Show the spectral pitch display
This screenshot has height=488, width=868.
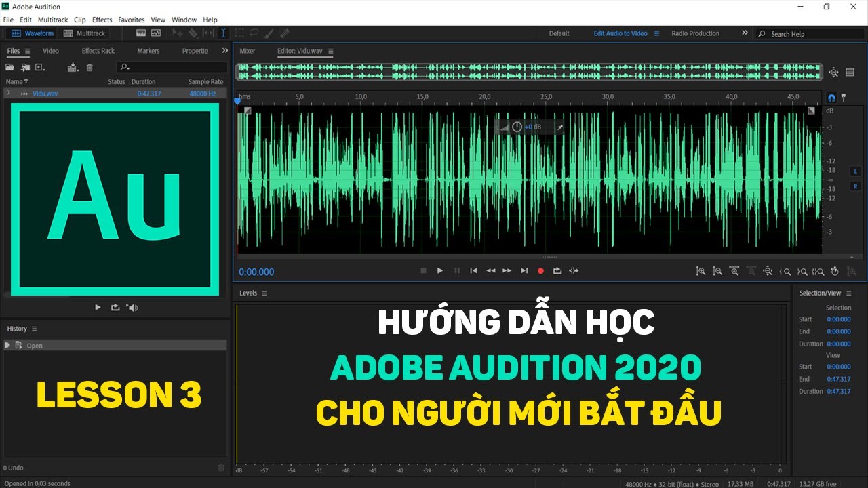(x=156, y=33)
